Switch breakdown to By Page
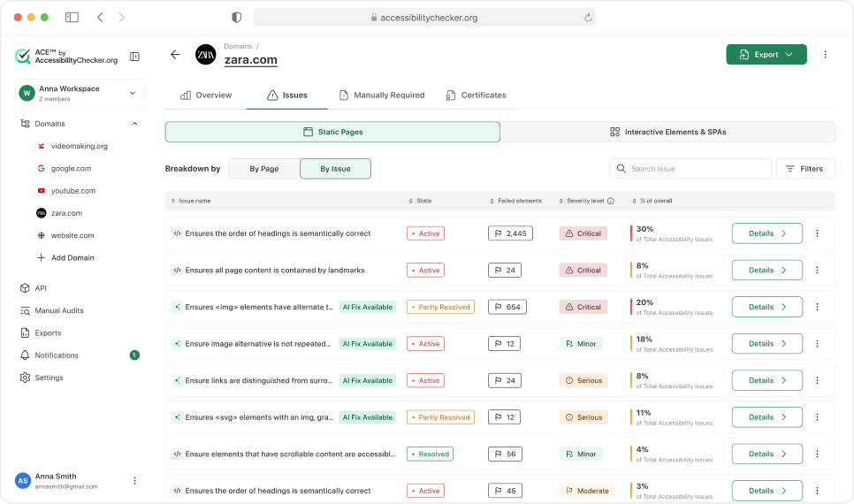The image size is (854, 504). click(x=264, y=169)
